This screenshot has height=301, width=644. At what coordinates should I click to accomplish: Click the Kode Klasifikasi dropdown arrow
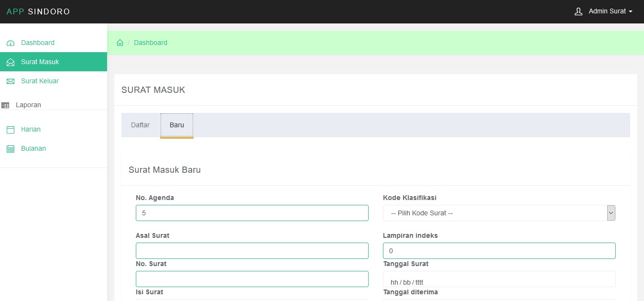[611, 213]
